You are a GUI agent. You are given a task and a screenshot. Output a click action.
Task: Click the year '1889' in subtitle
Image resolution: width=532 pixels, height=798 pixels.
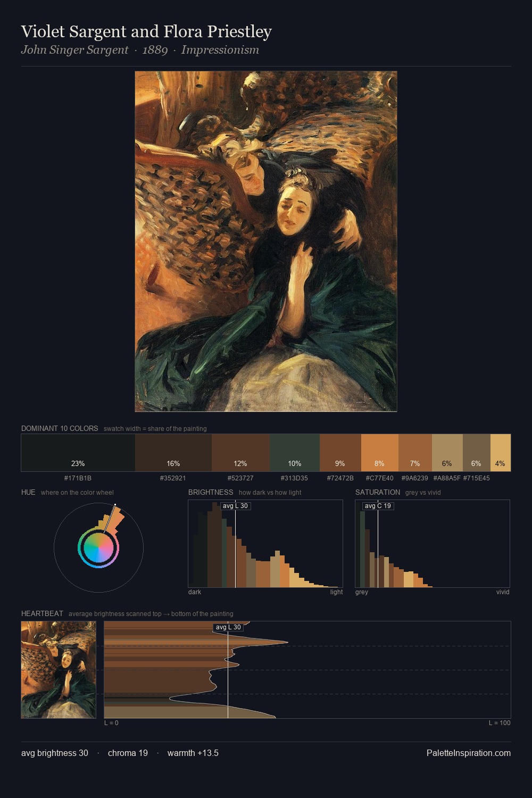[155, 50]
